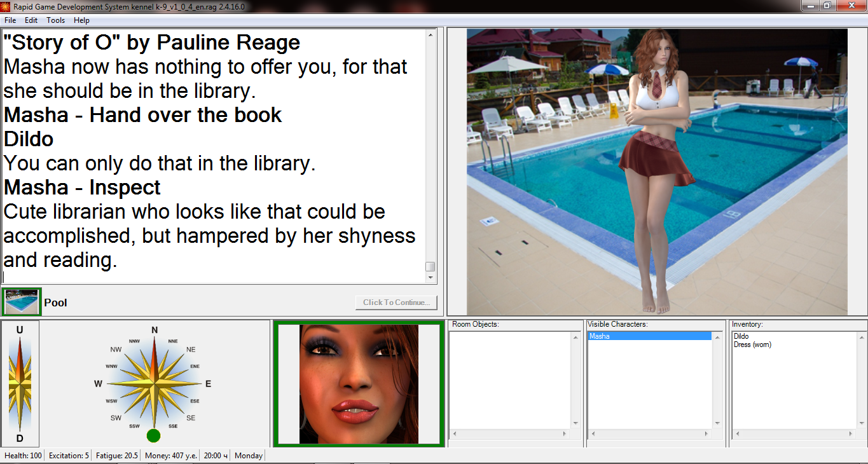Click the 'Masha - Hand over the book' heading

point(142,115)
